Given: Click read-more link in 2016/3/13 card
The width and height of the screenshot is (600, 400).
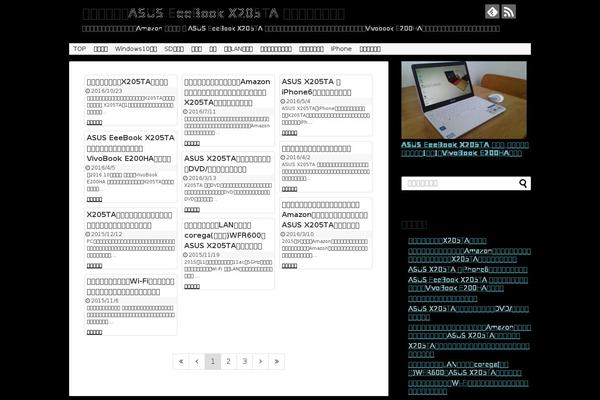Looking at the screenshot, I should coord(192,209).
